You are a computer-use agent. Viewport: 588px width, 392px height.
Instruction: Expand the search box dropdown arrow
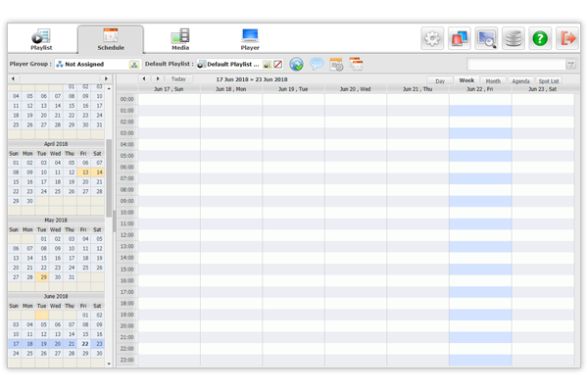coord(571,65)
